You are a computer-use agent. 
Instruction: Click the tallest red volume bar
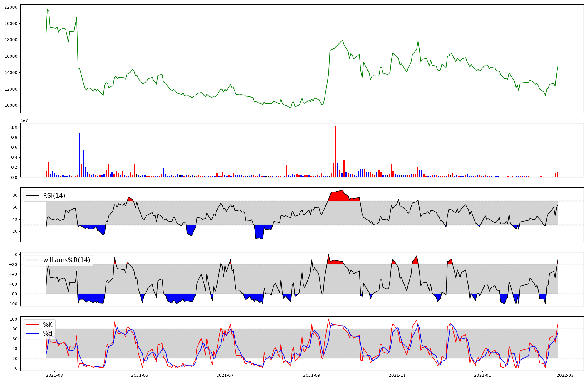336,151
